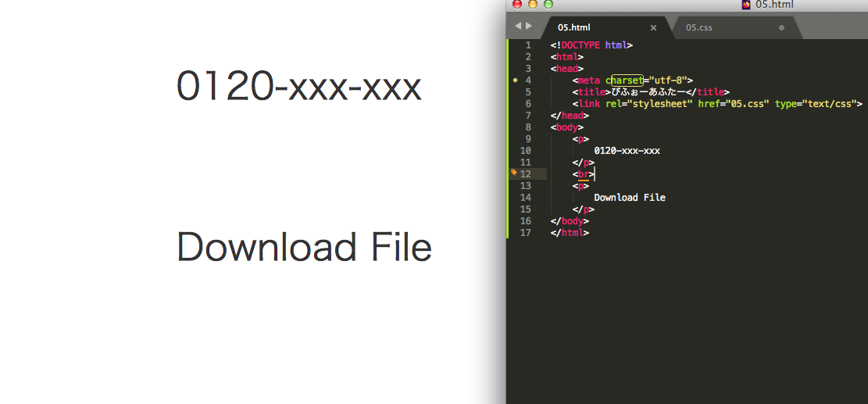
Task: Click the yellow minimize window button
Action: pos(533,5)
